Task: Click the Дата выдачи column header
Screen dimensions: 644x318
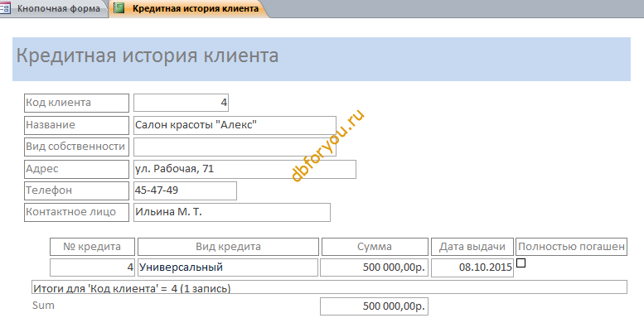Action: [x=472, y=247]
